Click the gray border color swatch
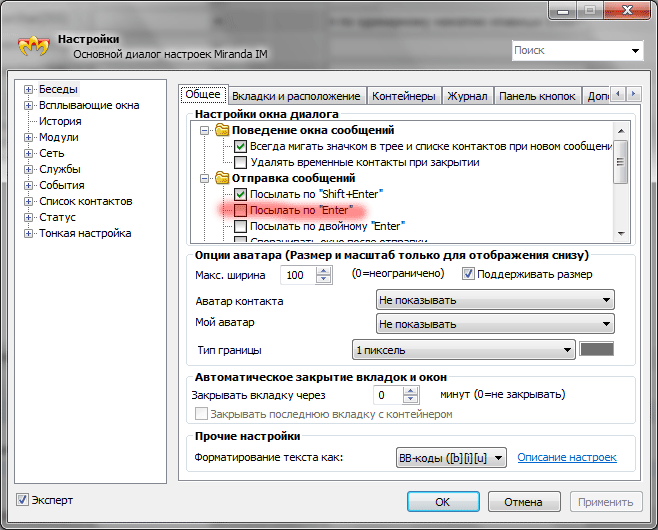This screenshot has width=658, height=530. pyautogui.click(x=596, y=349)
